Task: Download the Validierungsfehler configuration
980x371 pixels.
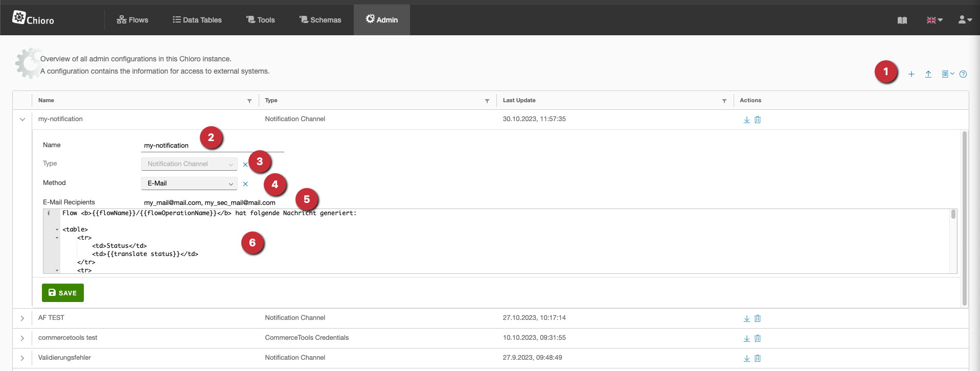Action: [x=746, y=358]
